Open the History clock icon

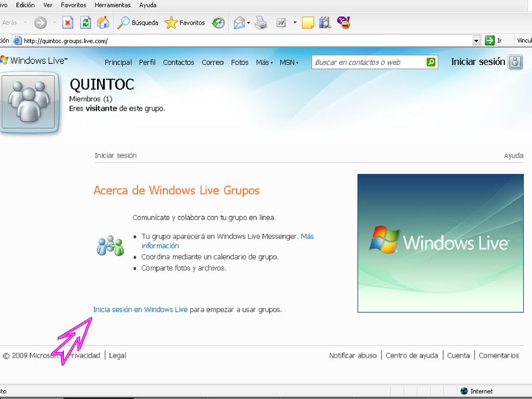click(218, 23)
